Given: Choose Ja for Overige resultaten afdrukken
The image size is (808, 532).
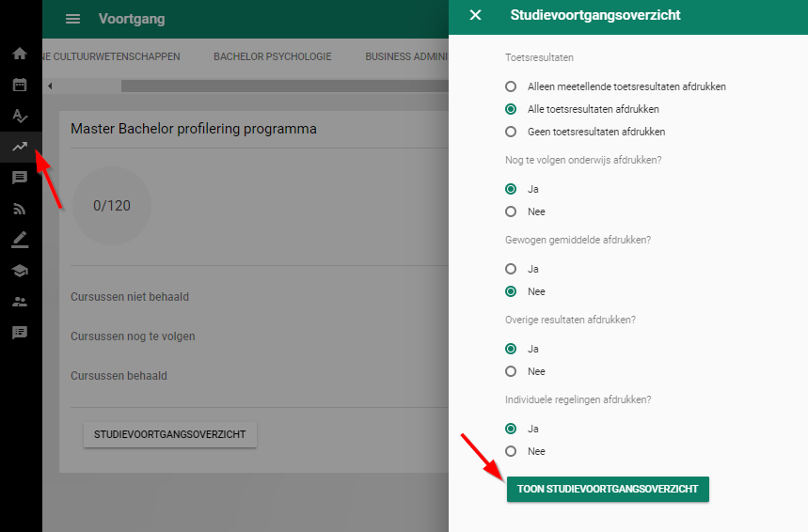Looking at the screenshot, I should click(521, 349).
